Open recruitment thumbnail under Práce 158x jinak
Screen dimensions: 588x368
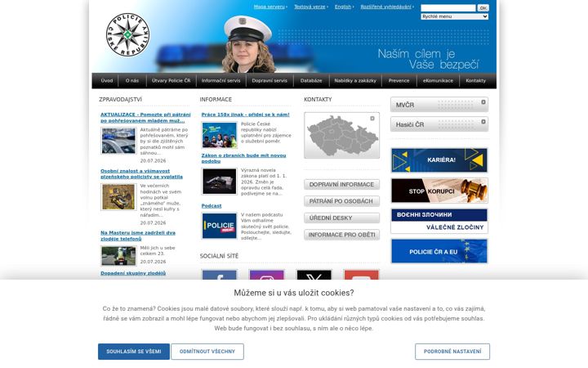220,135
